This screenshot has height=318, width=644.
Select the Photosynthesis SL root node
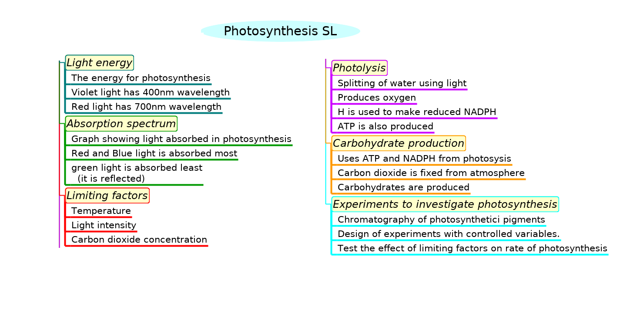pyautogui.click(x=280, y=31)
